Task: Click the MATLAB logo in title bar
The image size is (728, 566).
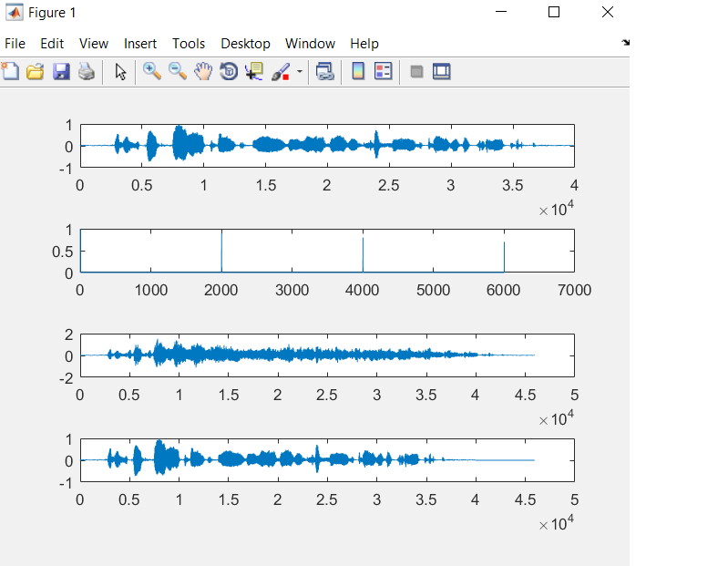Action: (x=14, y=12)
